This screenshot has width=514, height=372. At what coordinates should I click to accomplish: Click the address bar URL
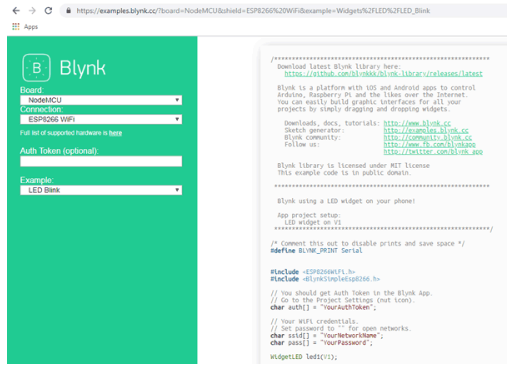(253, 11)
